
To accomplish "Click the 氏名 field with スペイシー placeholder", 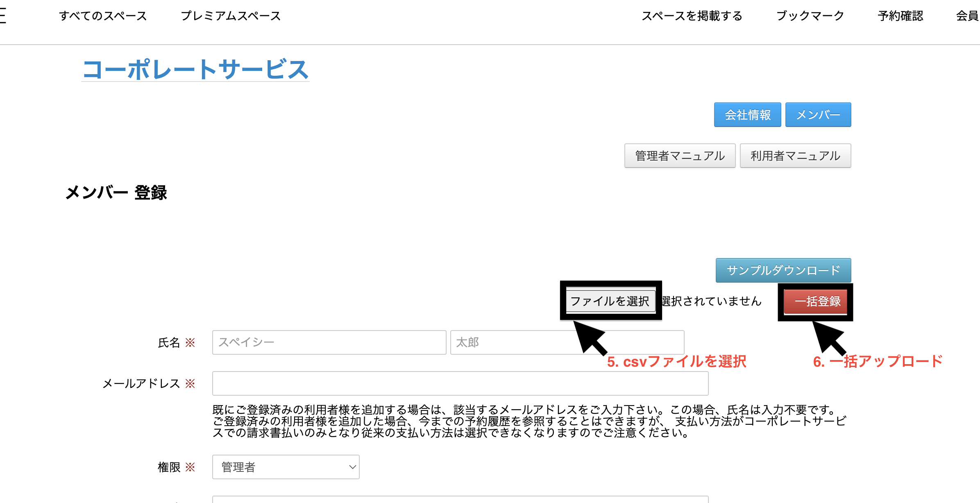I will click(329, 342).
